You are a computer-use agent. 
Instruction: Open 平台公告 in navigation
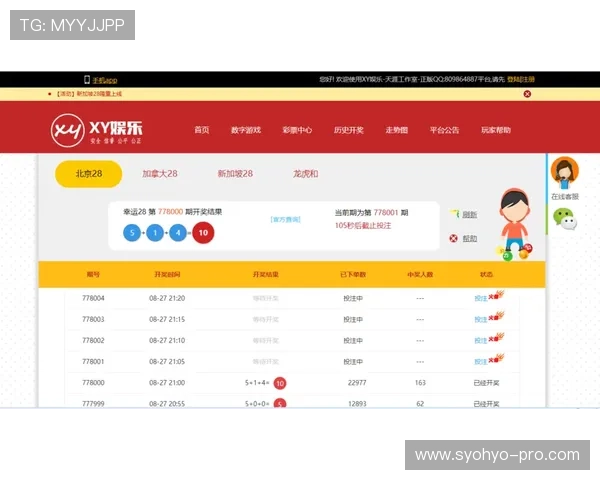(444, 130)
